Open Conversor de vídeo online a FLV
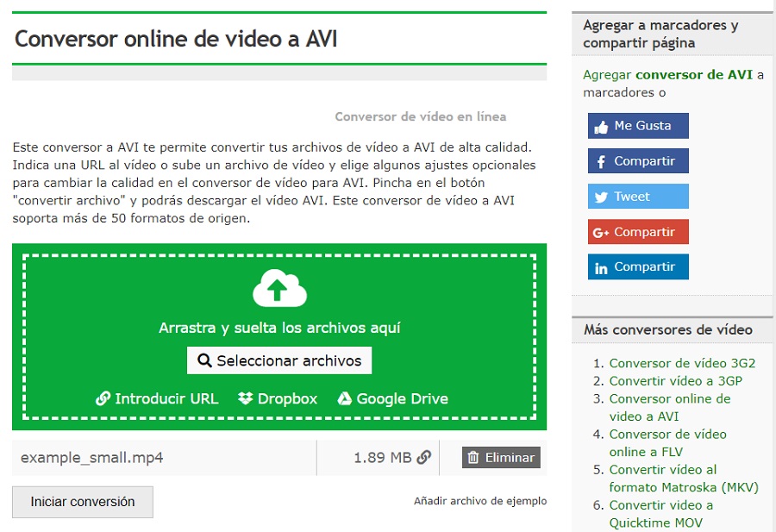Screen dimensions: 776x532 [667, 442]
